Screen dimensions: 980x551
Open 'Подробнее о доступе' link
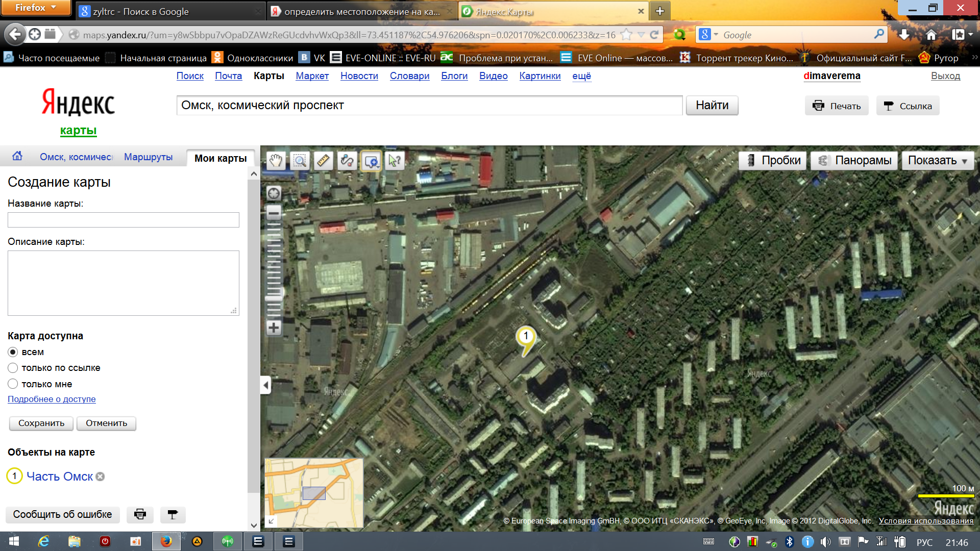52,399
